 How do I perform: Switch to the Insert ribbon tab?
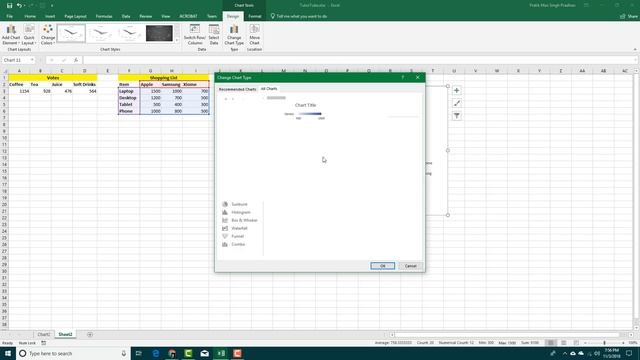click(50, 16)
